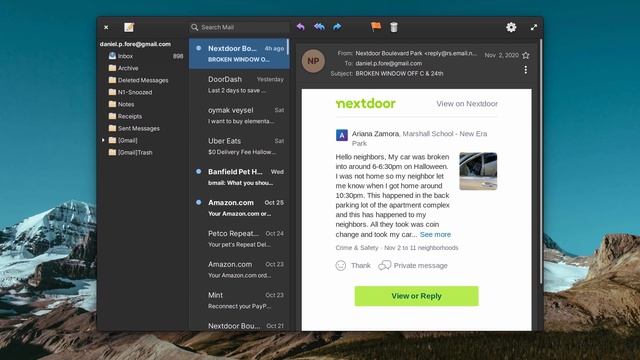
Task: Select the Nextdoor BROKEN WINDOW message
Action: (x=239, y=53)
